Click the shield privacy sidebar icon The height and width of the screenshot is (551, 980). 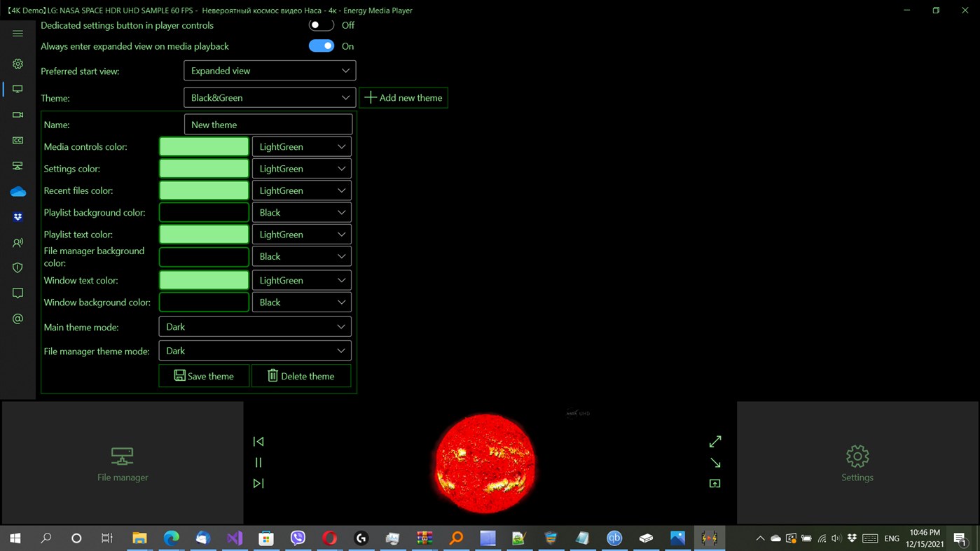[x=18, y=267]
